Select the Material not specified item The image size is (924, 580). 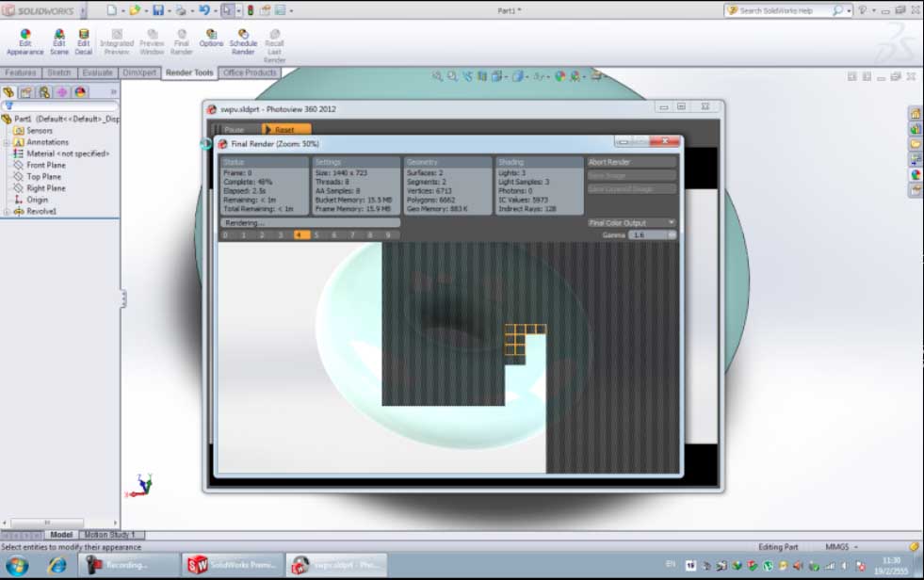click(x=67, y=153)
